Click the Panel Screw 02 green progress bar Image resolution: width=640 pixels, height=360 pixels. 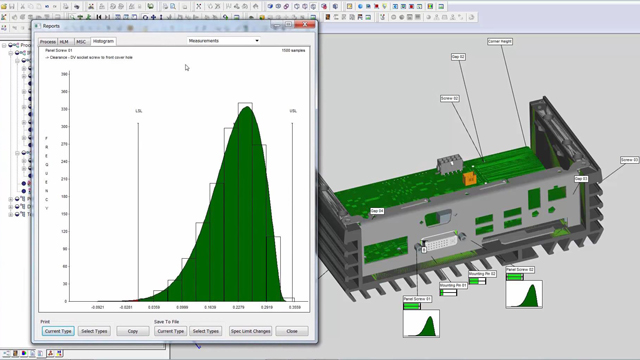tap(515, 277)
